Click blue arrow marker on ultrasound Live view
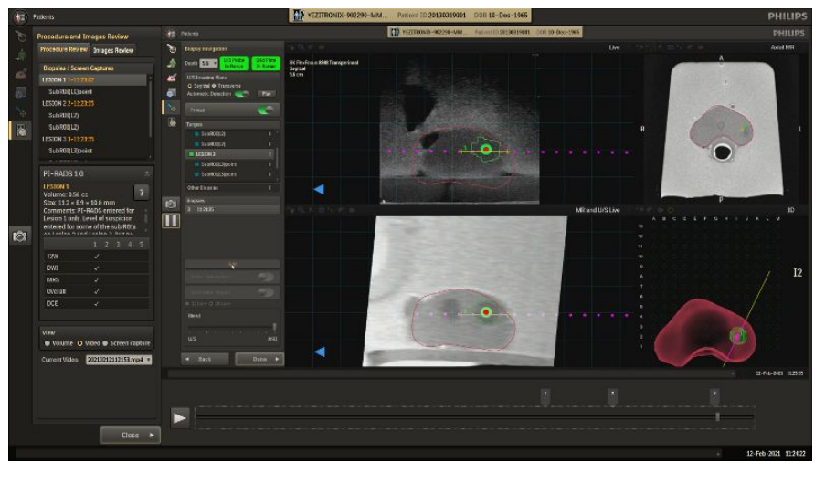Screen dimensions: 825x504 pyautogui.click(x=319, y=189)
